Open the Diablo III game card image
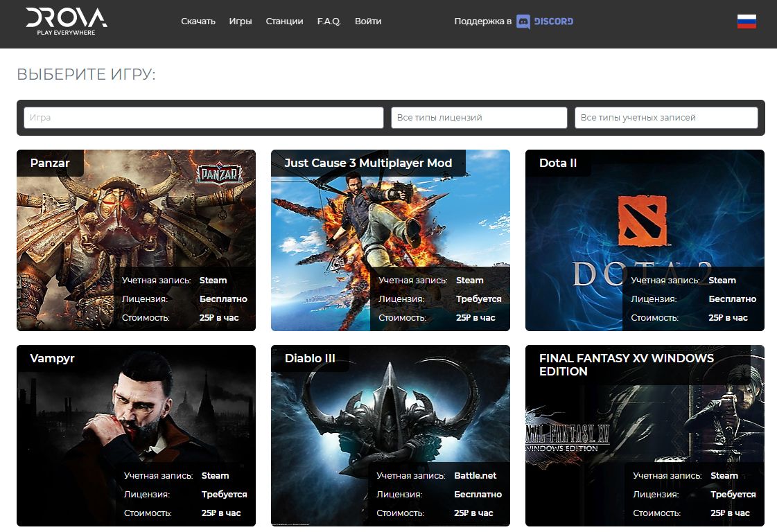 click(x=390, y=436)
